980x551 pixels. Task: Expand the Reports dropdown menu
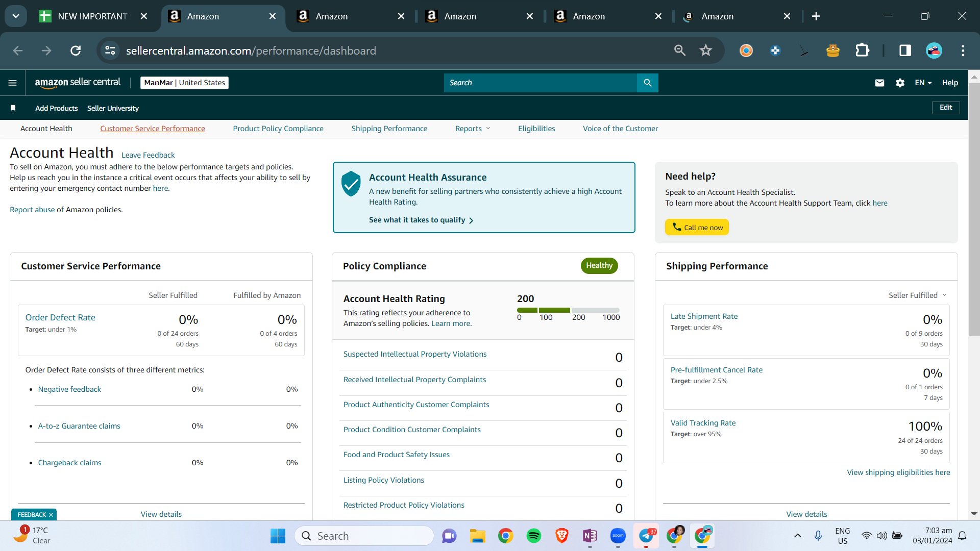(473, 129)
